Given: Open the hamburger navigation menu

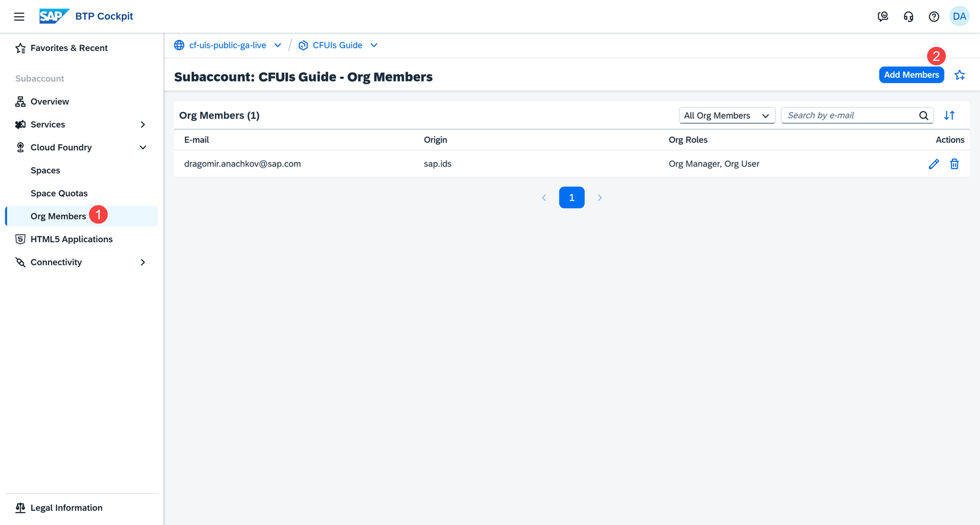Looking at the screenshot, I should 19,16.
